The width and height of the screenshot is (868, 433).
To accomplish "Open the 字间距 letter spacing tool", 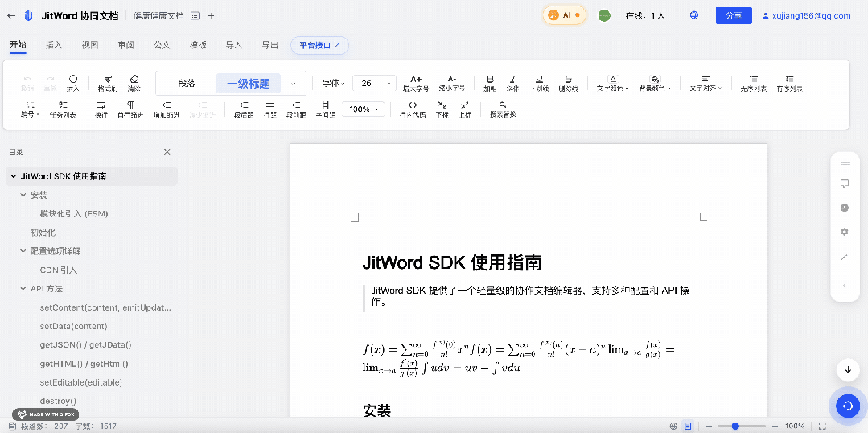I will pos(325,109).
